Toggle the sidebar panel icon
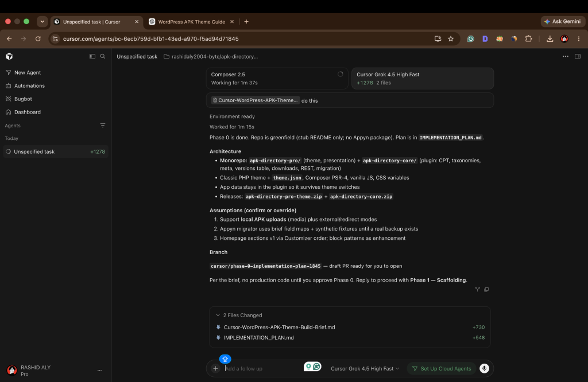This screenshot has height=382, width=588. point(92,57)
